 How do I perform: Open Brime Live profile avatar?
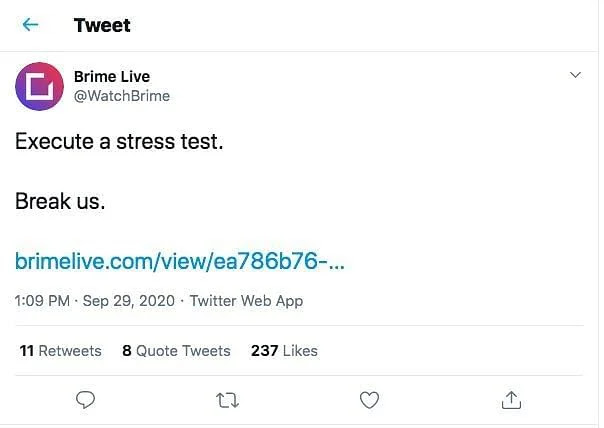(x=40, y=86)
